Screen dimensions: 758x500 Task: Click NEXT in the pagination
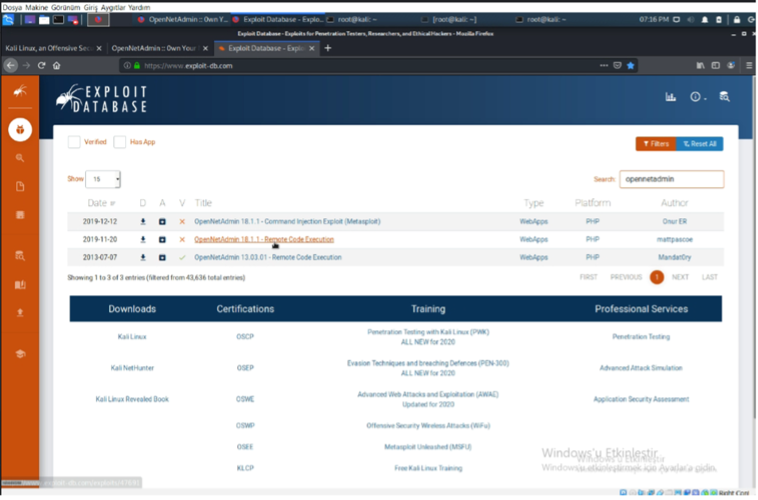coord(680,278)
